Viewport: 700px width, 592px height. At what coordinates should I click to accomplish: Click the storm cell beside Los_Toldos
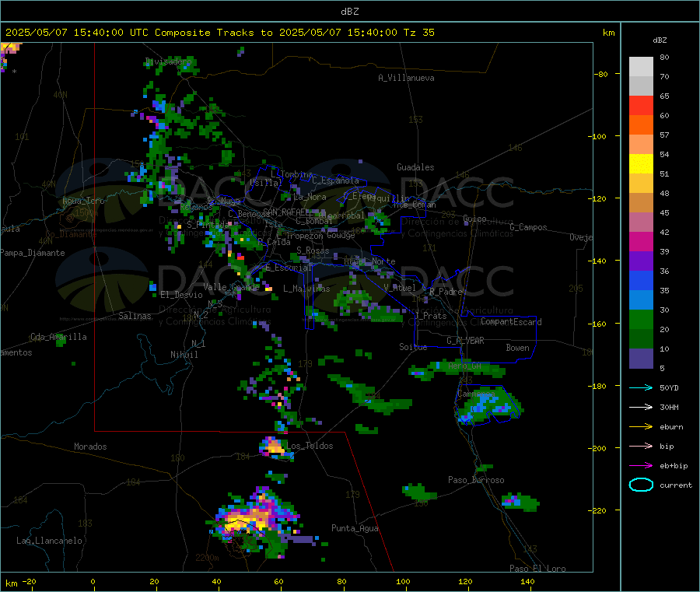click(275, 447)
